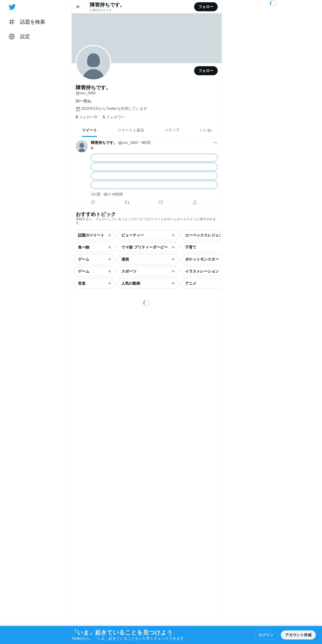Click the tweet's @siro_3060 handle
322x644 pixels.
[128, 143]
